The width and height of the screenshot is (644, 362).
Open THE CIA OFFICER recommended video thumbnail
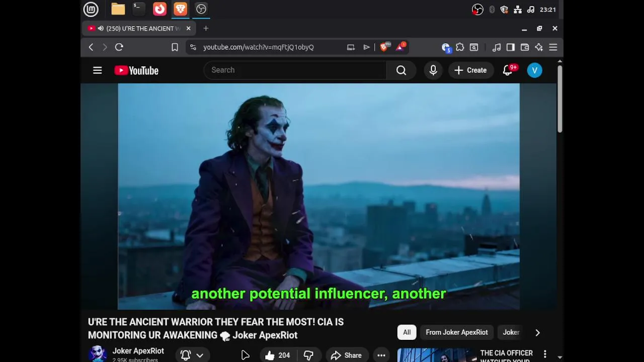pyautogui.click(x=437, y=355)
